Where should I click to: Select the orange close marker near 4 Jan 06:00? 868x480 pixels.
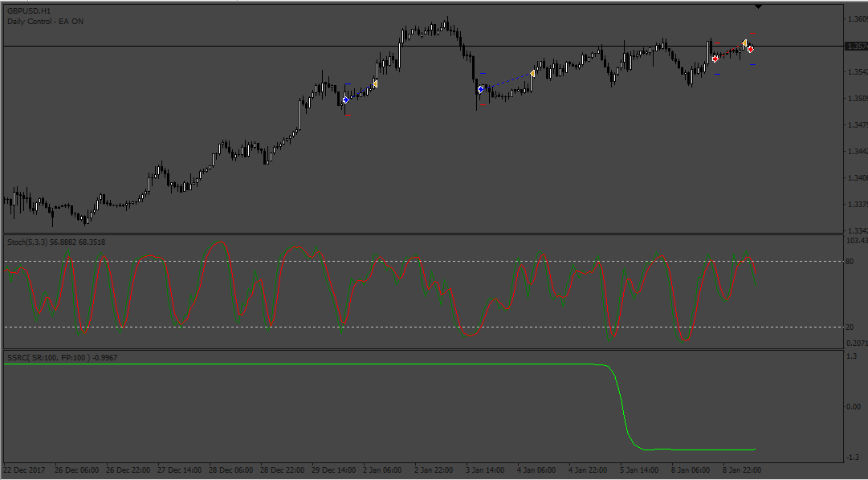tap(532, 73)
